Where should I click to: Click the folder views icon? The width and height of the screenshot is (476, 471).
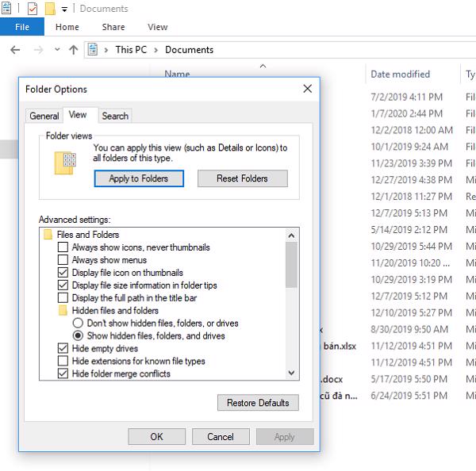pyautogui.click(x=65, y=163)
